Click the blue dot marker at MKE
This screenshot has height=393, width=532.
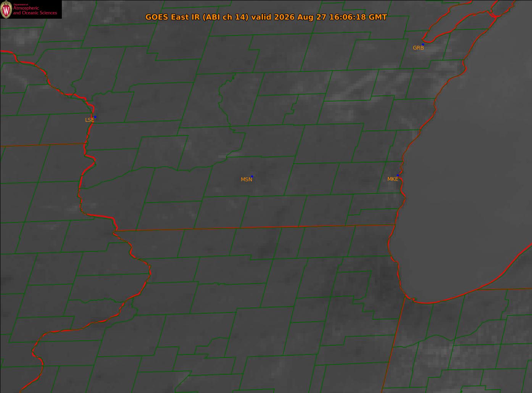click(x=398, y=175)
